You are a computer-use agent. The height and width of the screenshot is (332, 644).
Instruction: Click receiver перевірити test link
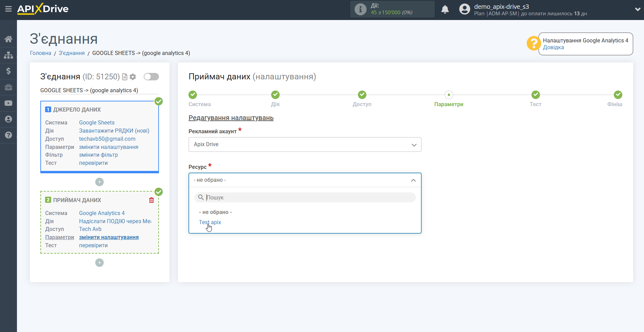pyautogui.click(x=93, y=246)
